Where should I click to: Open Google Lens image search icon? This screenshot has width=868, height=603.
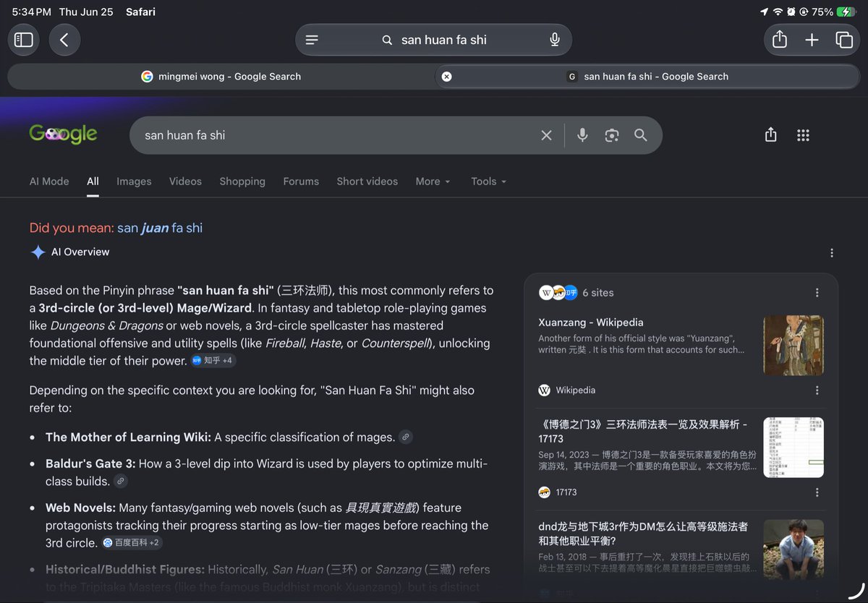coord(612,135)
